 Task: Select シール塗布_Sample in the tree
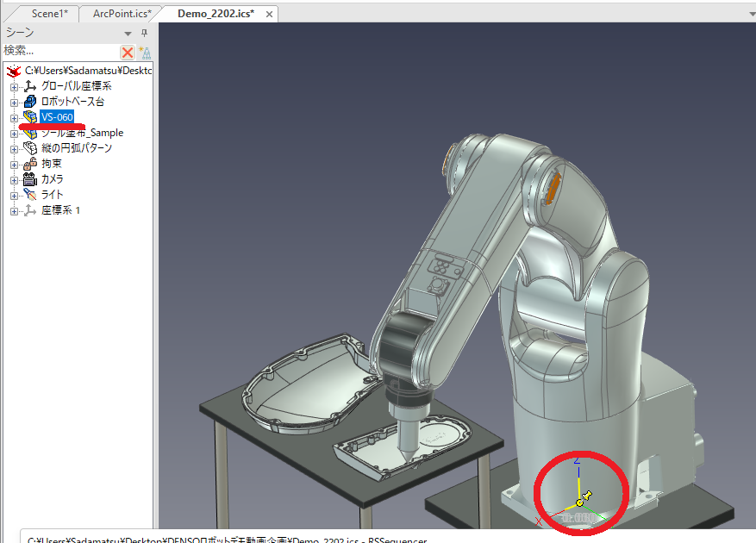click(82, 133)
